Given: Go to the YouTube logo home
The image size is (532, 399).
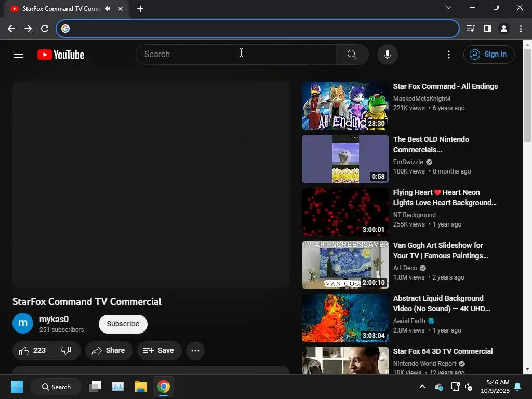Looking at the screenshot, I should pyautogui.click(x=61, y=55).
